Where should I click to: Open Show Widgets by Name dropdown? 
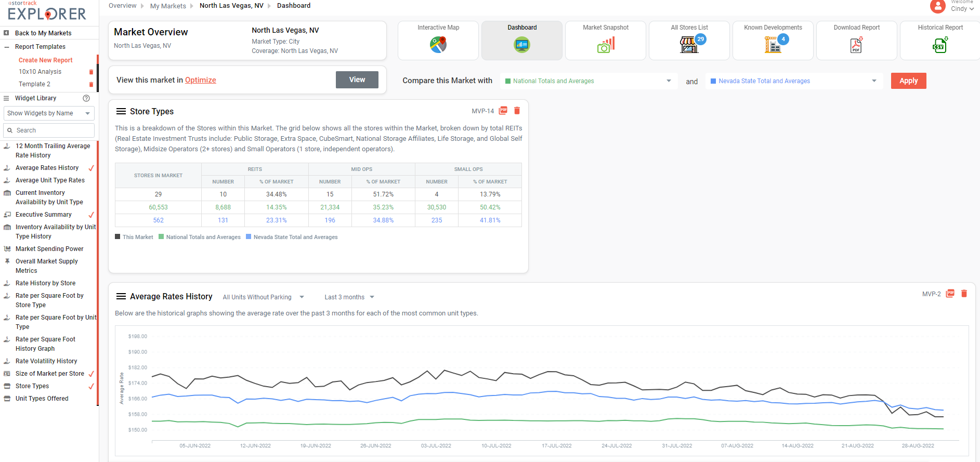click(49, 113)
